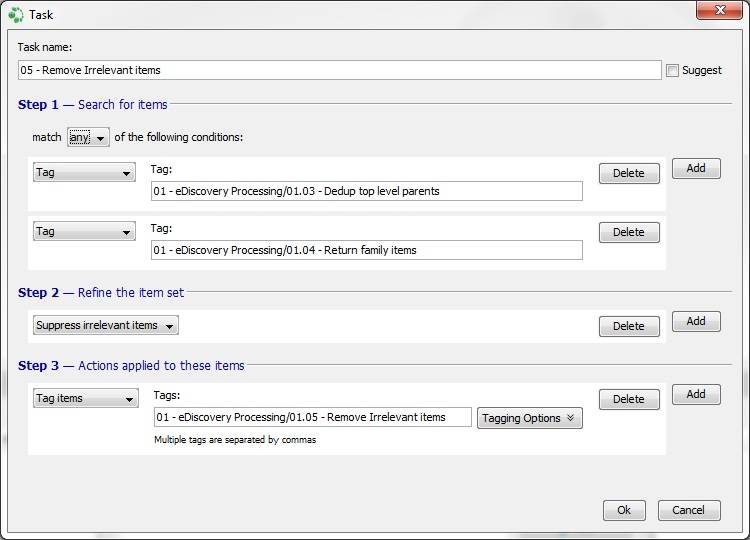Cancel the task dialog
The width and height of the screenshot is (750, 540).
click(689, 510)
